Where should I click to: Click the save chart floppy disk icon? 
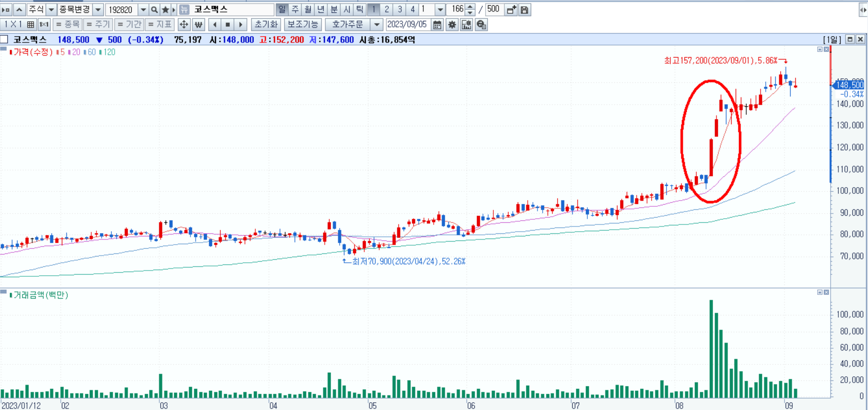[525, 10]
